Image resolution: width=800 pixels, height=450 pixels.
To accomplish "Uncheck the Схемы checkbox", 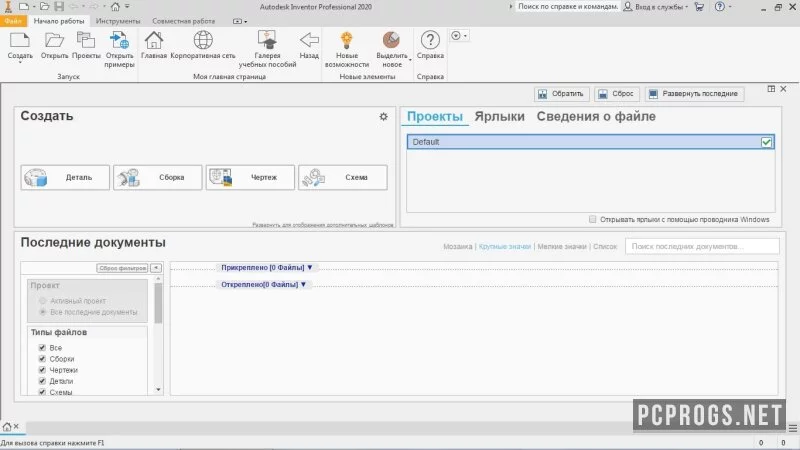I will (42, 392).
